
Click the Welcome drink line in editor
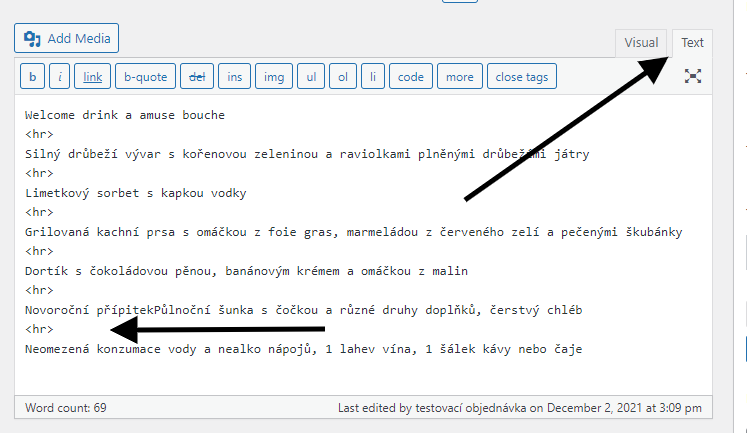pos(125,115)
